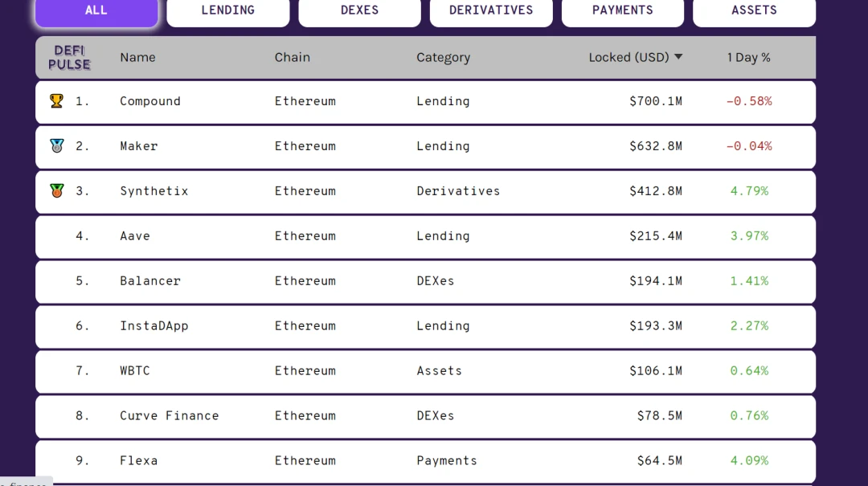Click the bronze medal icon beside Synthetix
The height and width of the screenshot is (486, 868).
coord(56,191)
